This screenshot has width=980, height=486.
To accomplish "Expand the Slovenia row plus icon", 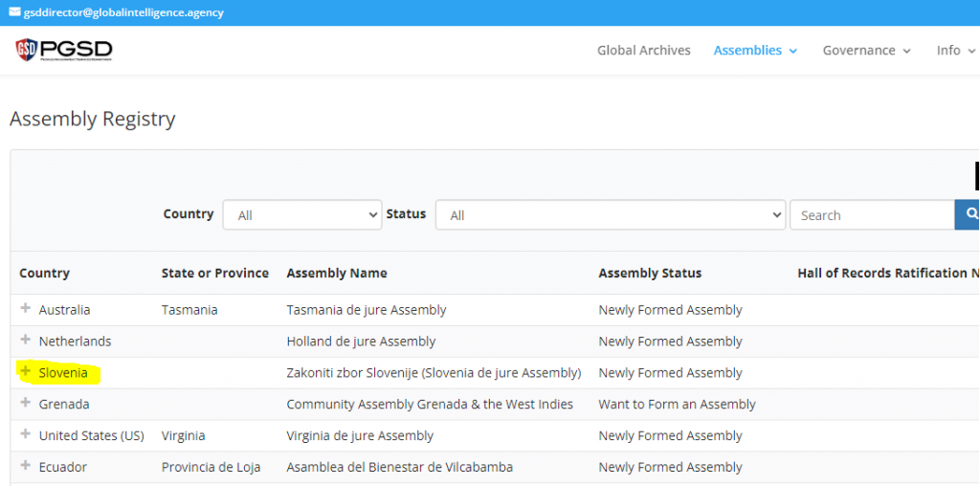I will 26,372.
